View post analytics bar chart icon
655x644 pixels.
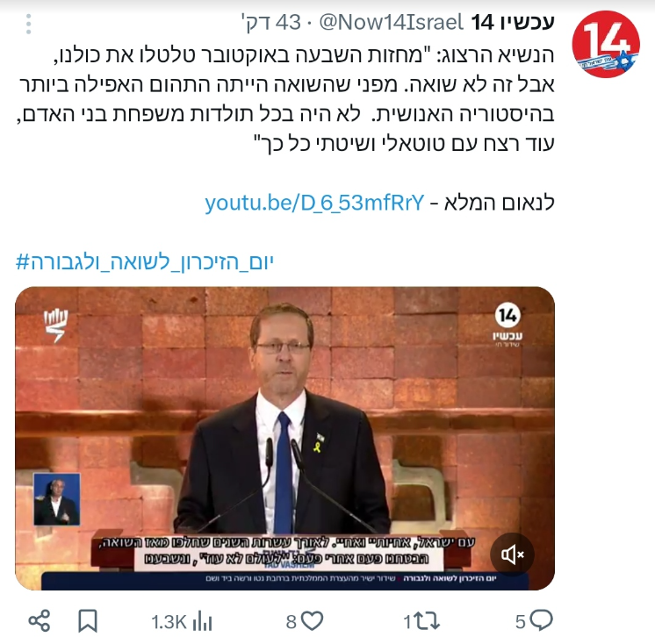pyautogui.click(x=203, y=621)
